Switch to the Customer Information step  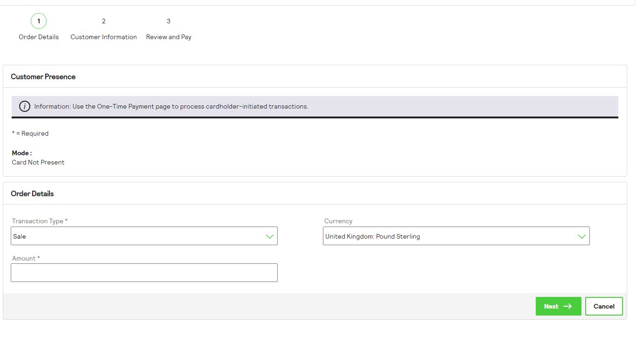(x=103, y=37)
